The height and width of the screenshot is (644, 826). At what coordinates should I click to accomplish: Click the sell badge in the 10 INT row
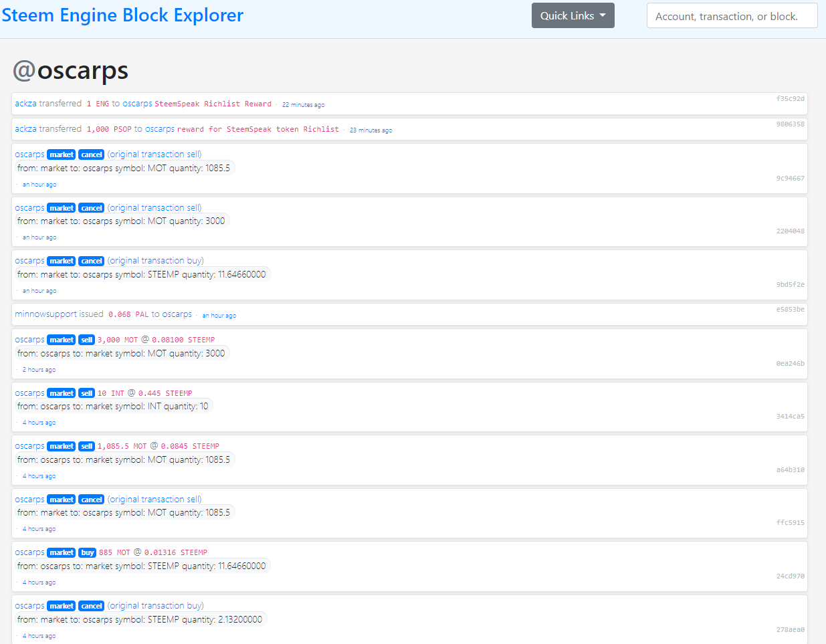[87, 393]
